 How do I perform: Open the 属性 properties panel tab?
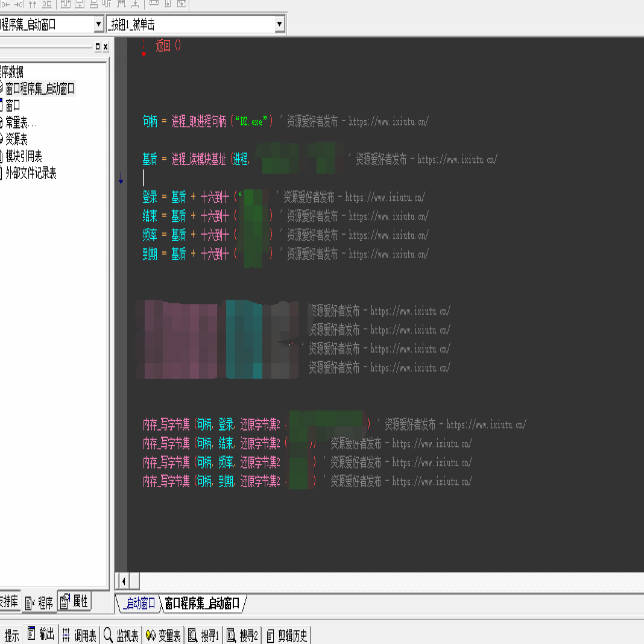click(74, 601)
